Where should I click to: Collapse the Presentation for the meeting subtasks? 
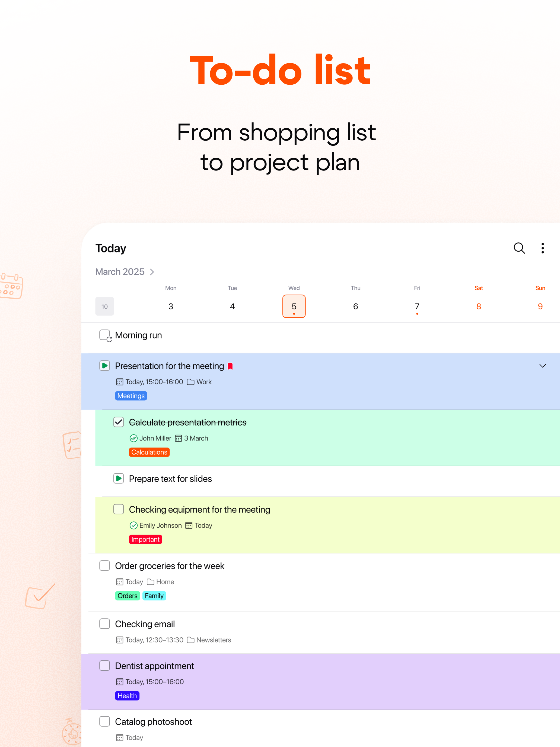[542, 366]
